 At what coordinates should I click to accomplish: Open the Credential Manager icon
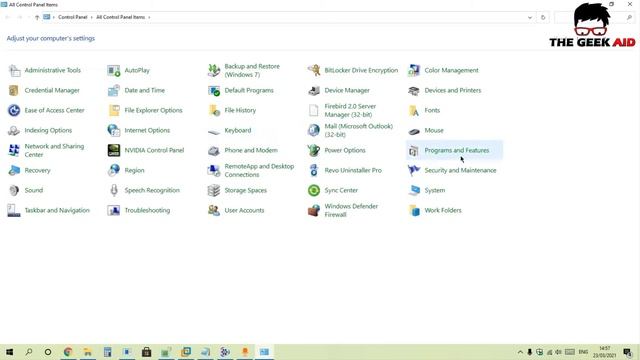coord(14,90)
